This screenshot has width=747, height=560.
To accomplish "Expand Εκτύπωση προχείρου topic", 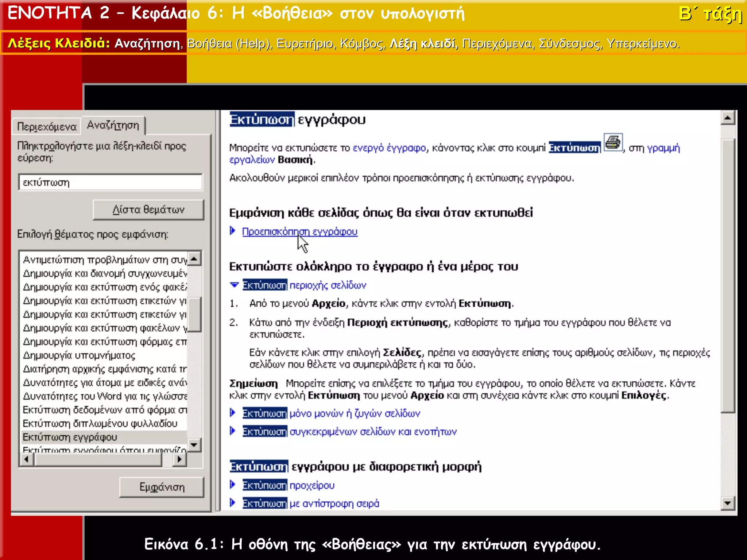I will click(x=233, y=485).
